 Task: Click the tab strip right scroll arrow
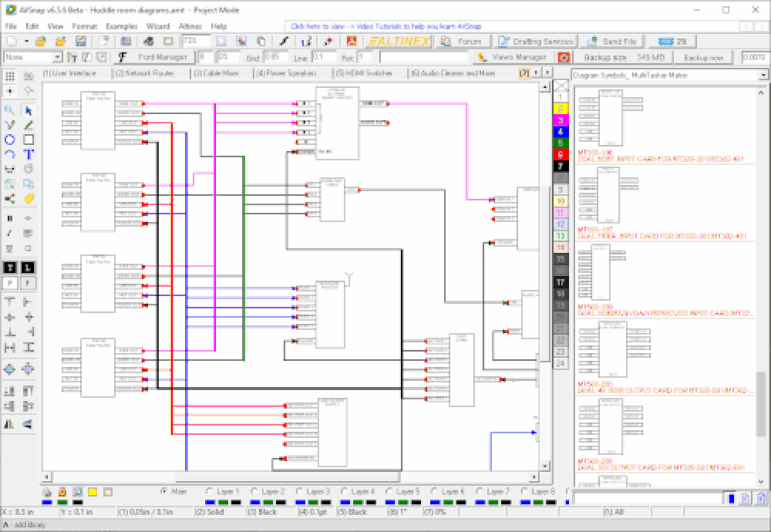547,72
